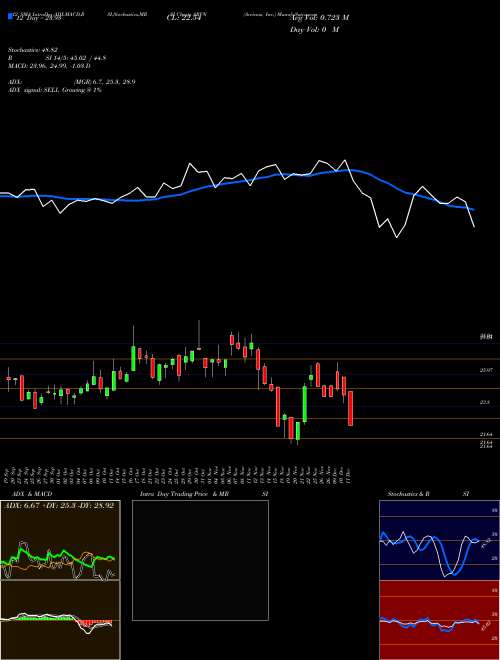
Task: Click the 'CL: 22.34' closing price text
Action: 184,18
